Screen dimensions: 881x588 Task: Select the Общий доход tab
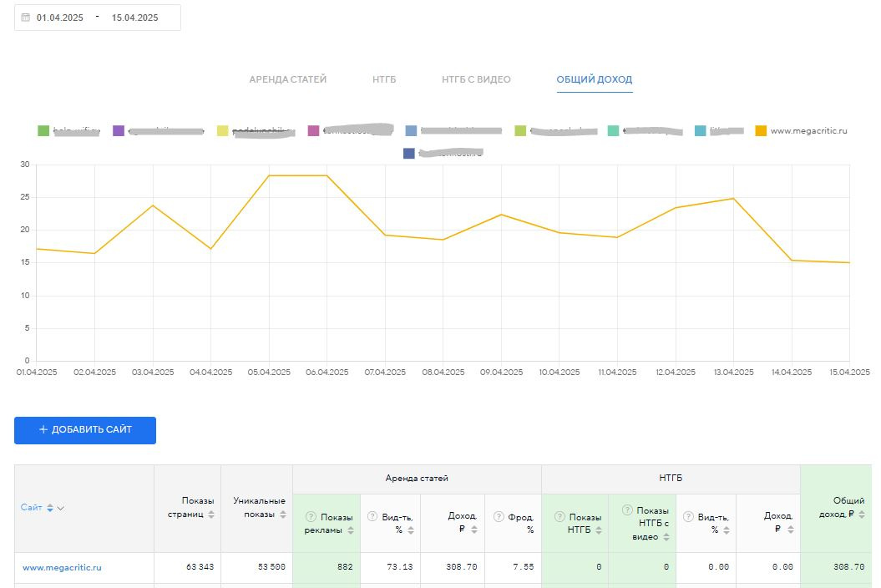tap(595, 79)
